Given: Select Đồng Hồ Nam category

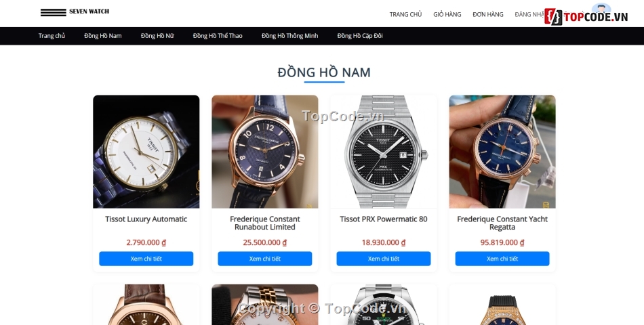Looking at the screenshot, I should click(102, 36).
